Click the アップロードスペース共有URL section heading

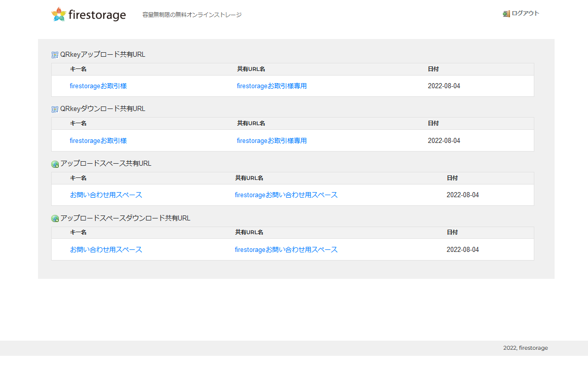(106, 163)
